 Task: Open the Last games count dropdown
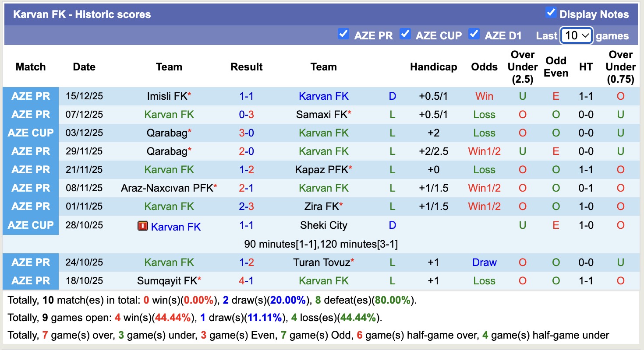click(x=577, y=35)
